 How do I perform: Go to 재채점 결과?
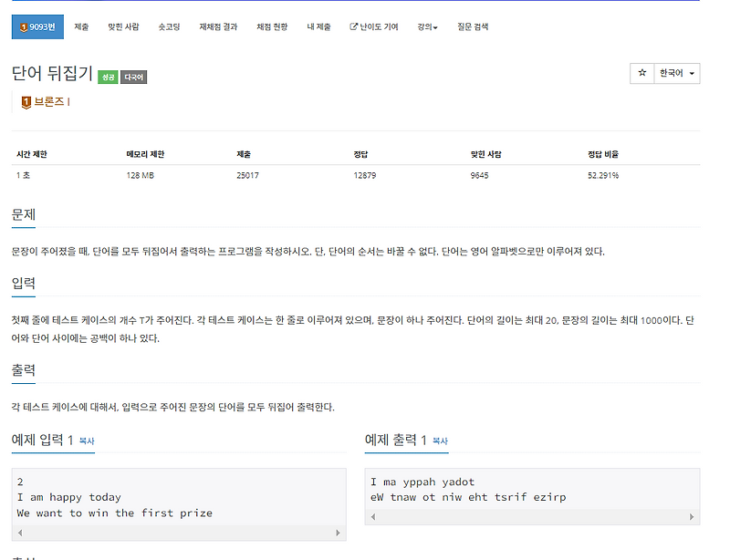pos(217,26)
